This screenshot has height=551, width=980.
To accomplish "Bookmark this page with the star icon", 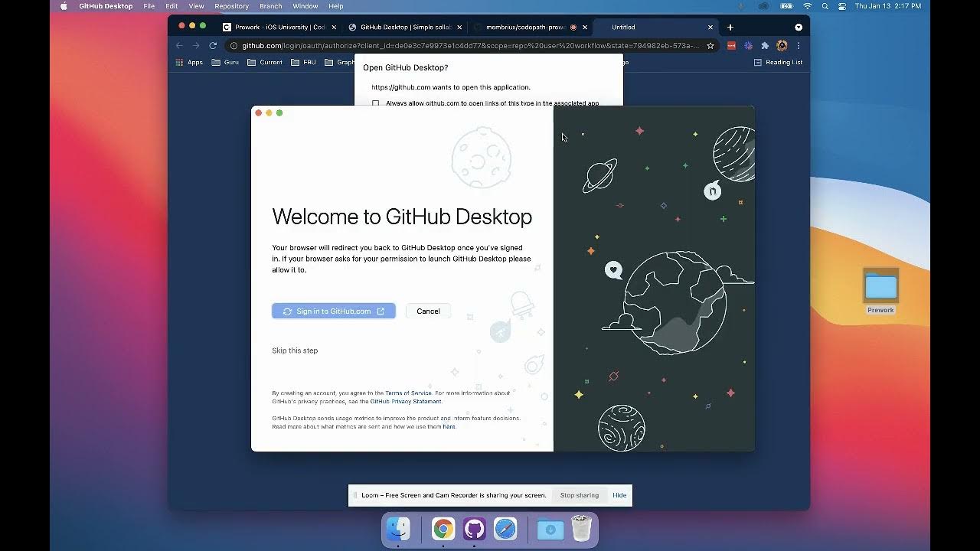I will tap(710, 45).
